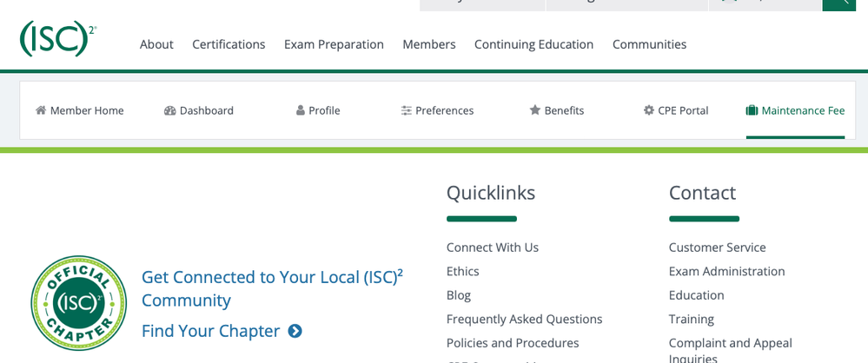Click the house icon beside Member Home

point(41,110)
